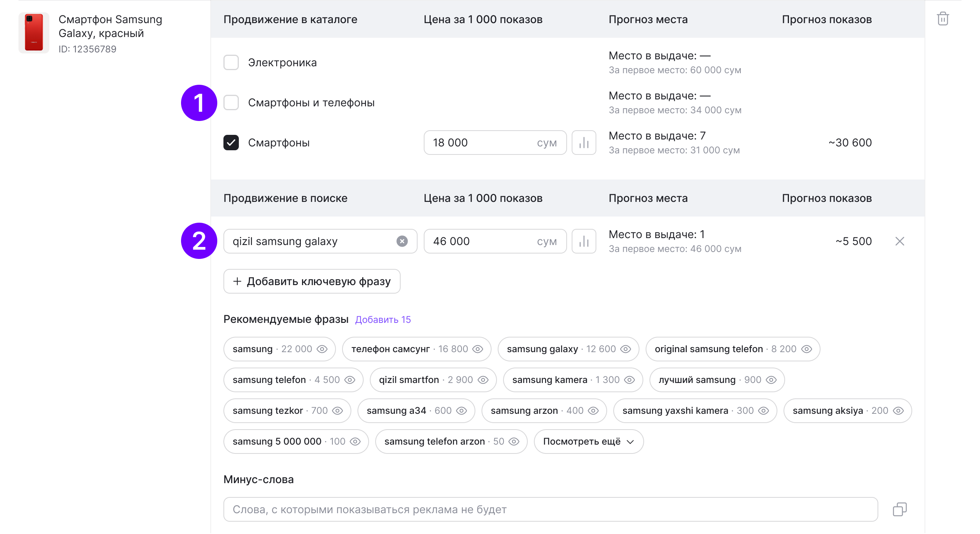
Task: Preview results for лучший samsung phrase
Action: 771,380
